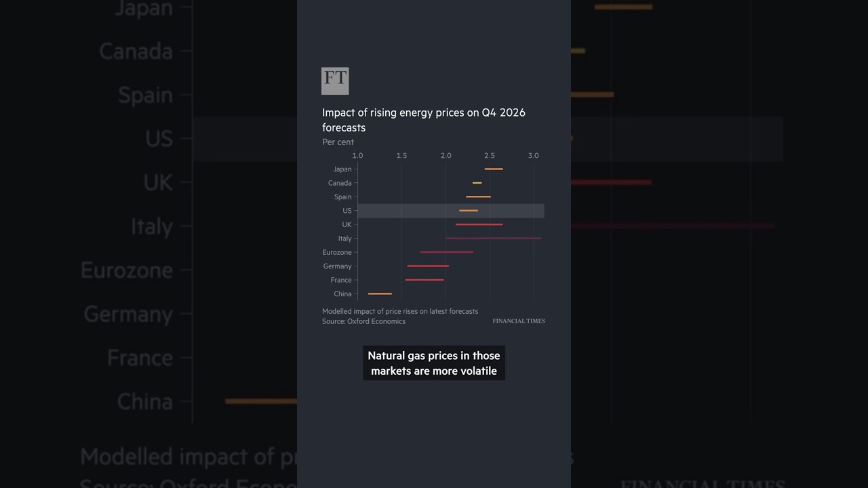Screen dimensions: 868x488
Task: Click the 'Modelled impact of price rises' footnote
Action: click(x=400, y=312)
